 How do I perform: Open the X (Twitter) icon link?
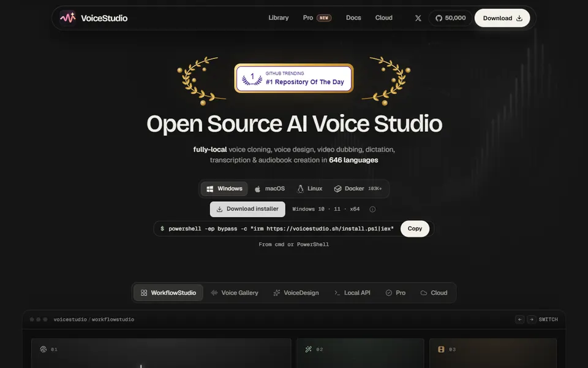tap(418, 18)
